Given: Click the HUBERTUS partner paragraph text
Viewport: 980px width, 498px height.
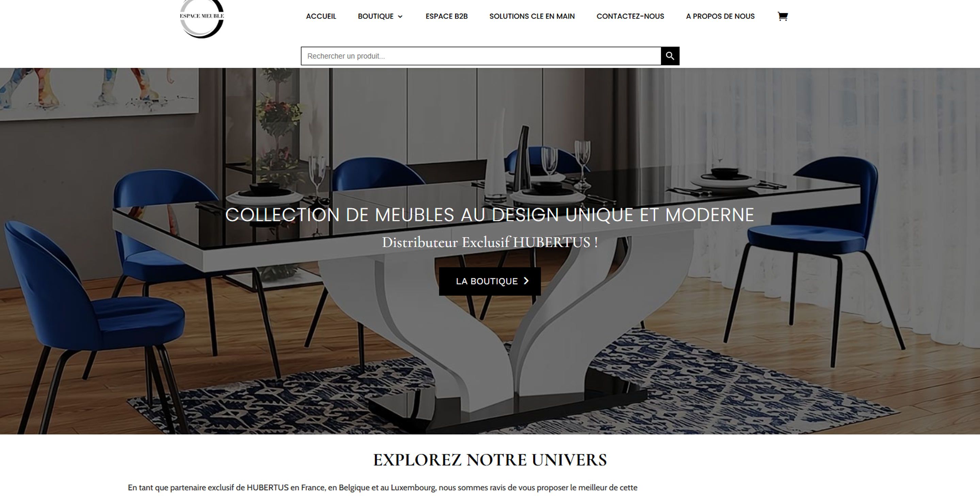Looking at the screenshot, I should pos(382,488).
